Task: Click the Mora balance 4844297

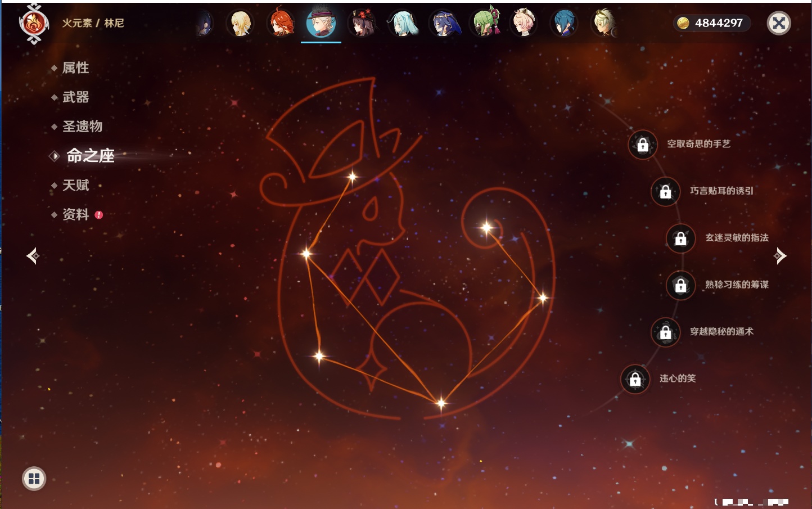Action: pyautogui.click(x=719, y=23)
